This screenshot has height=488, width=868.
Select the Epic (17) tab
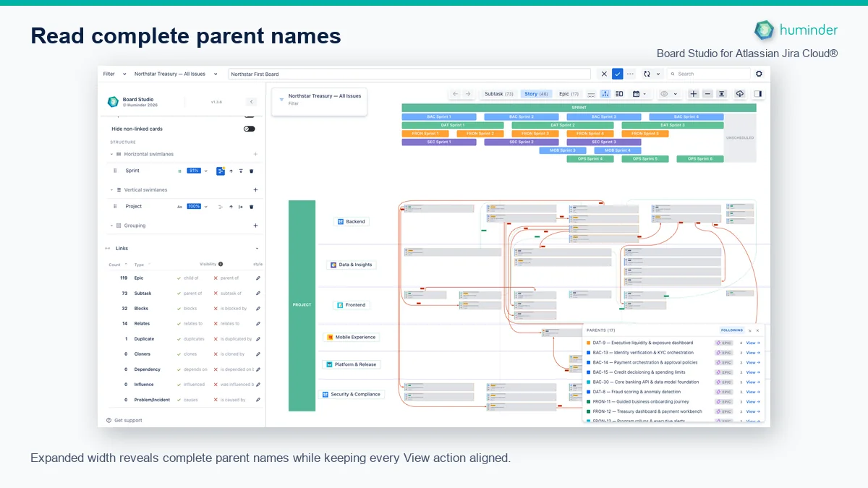569,94
